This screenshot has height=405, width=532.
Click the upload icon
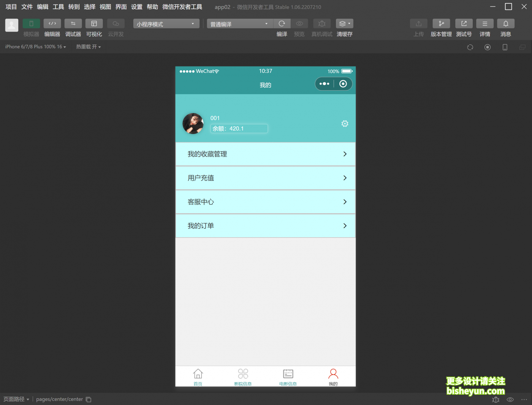[419, 24]
